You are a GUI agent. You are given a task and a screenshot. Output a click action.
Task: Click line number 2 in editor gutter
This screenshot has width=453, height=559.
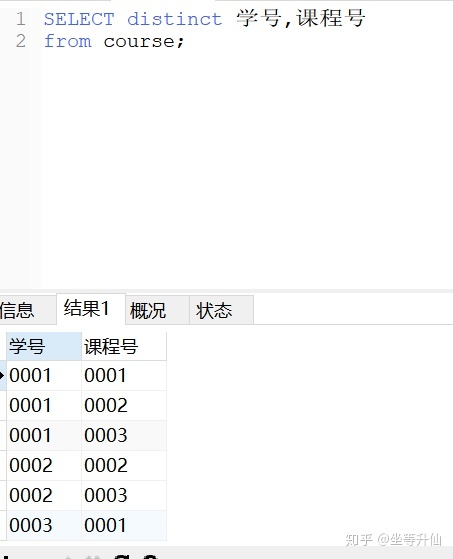(21, 41)
